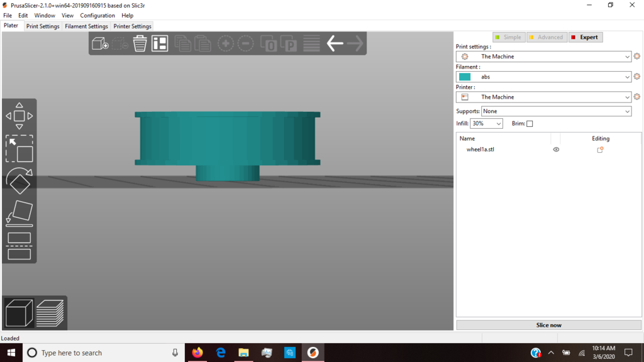Toggle visibility eye for wheel1a.stl
The image size is (644, 362).
556,150
